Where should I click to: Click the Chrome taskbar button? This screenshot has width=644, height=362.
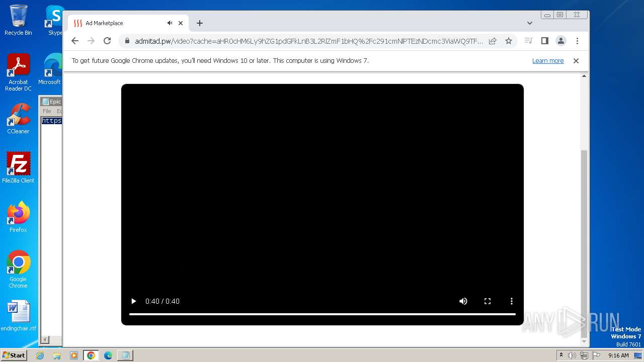click(x=91, y=355)
